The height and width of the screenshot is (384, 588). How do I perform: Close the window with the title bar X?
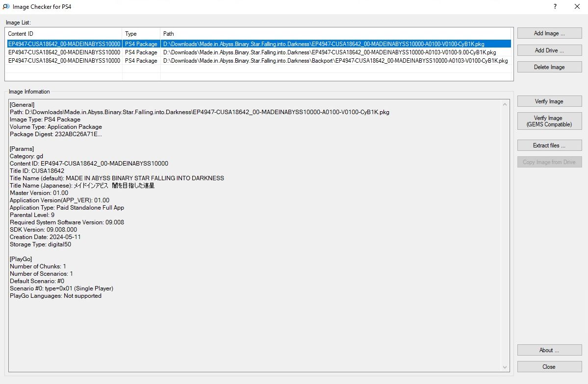(x=577, y=6)
